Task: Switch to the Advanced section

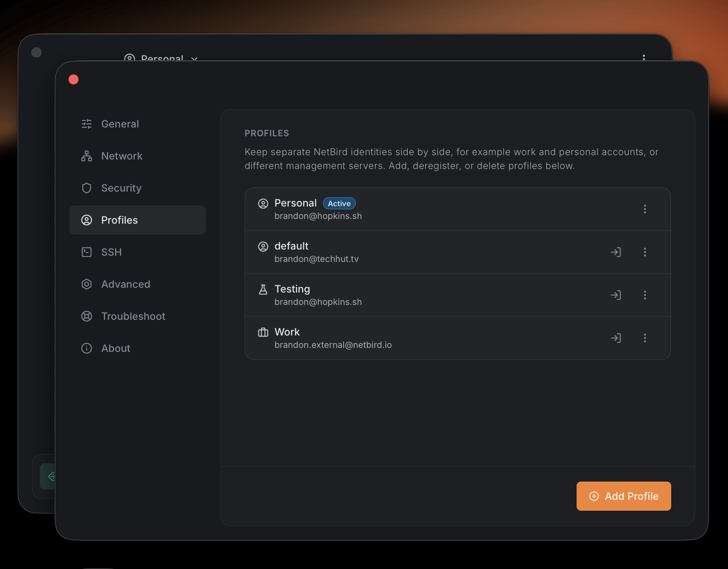Action: point(138,284)
